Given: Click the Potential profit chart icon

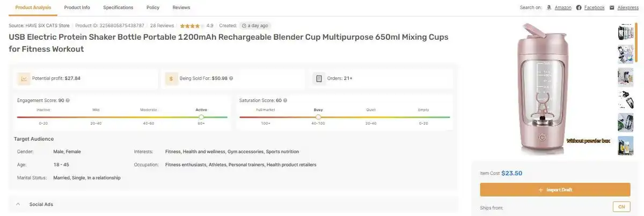Looking at the screenshot, I should click(x=24, y=78).
